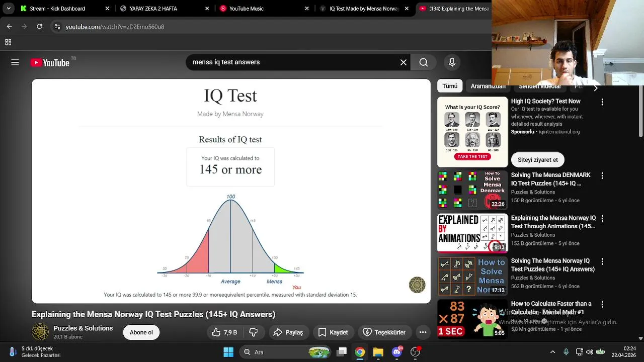Open the 83 × 87 mental math thumbnail

472,319
